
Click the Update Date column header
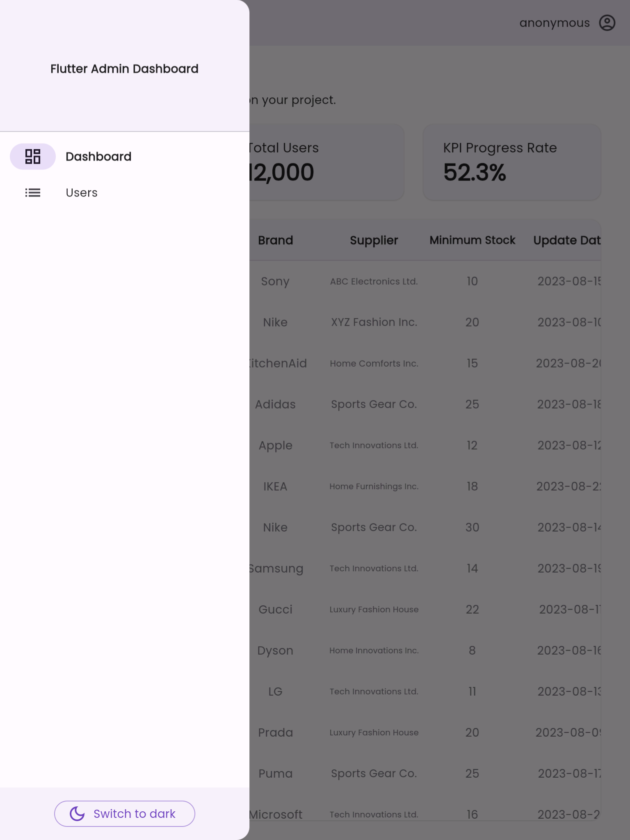[x=567, y=240]
